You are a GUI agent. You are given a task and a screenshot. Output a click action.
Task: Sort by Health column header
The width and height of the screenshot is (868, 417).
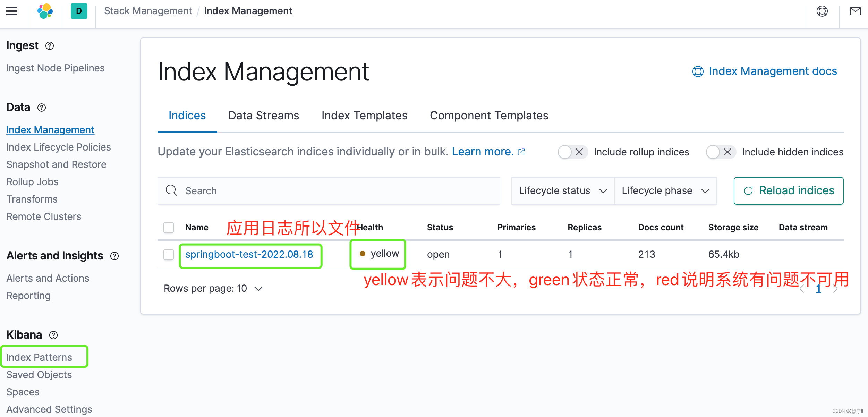[370, 228]
